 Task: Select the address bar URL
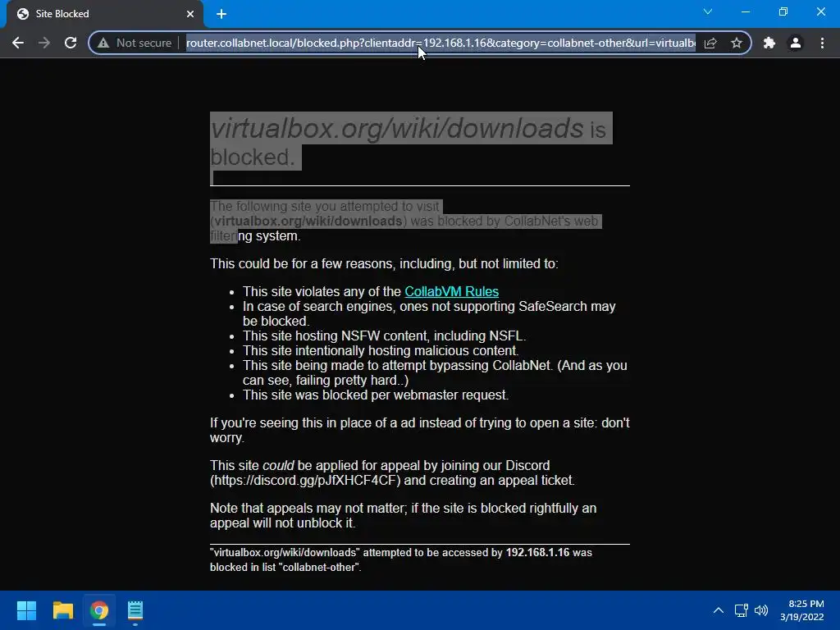pos(441,43)
